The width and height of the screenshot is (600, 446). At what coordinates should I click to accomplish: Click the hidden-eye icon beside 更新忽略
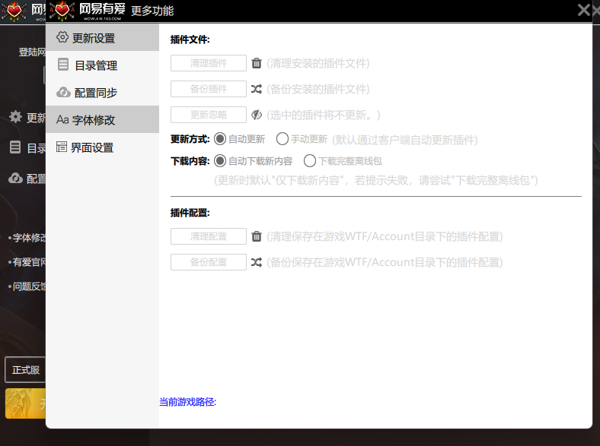[x=257, y=115]
